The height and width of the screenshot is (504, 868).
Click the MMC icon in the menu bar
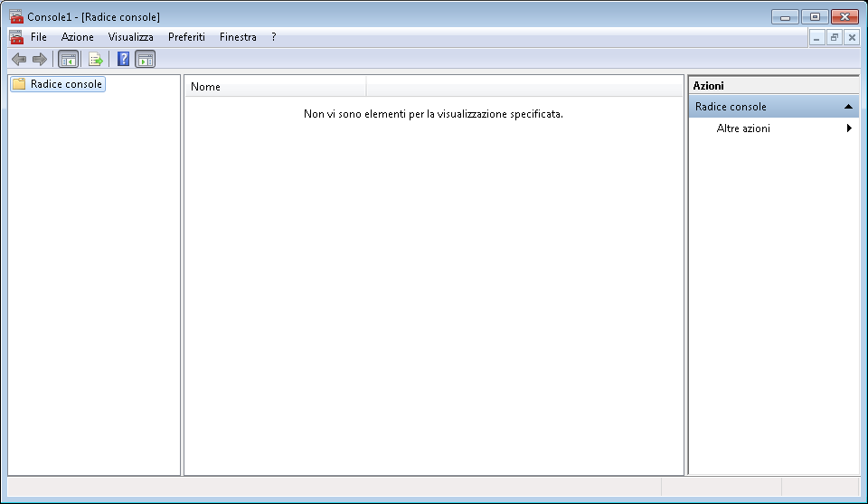[x=16, y=37]
